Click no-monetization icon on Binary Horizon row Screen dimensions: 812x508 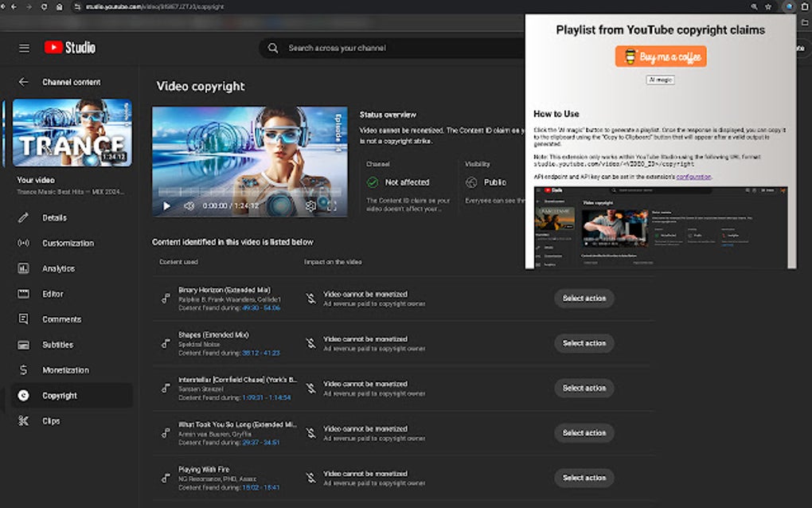pos(310,299)
